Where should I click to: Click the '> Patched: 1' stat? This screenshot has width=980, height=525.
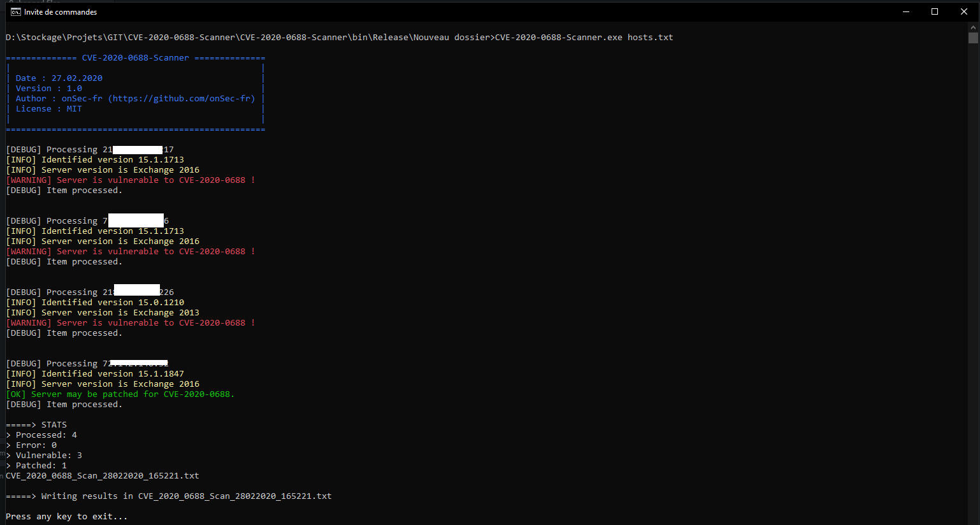click(x=36, y=466)
